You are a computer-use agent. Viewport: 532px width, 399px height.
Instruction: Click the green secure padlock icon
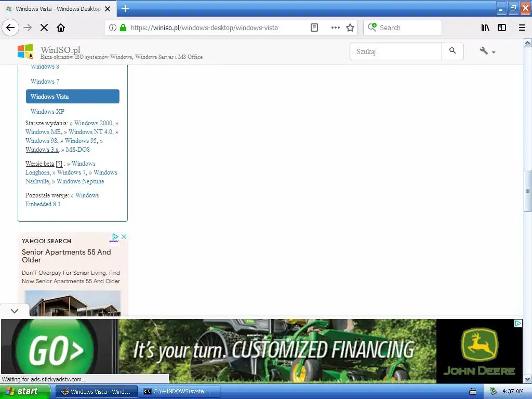pyautogui.click(x=123, y=28)
